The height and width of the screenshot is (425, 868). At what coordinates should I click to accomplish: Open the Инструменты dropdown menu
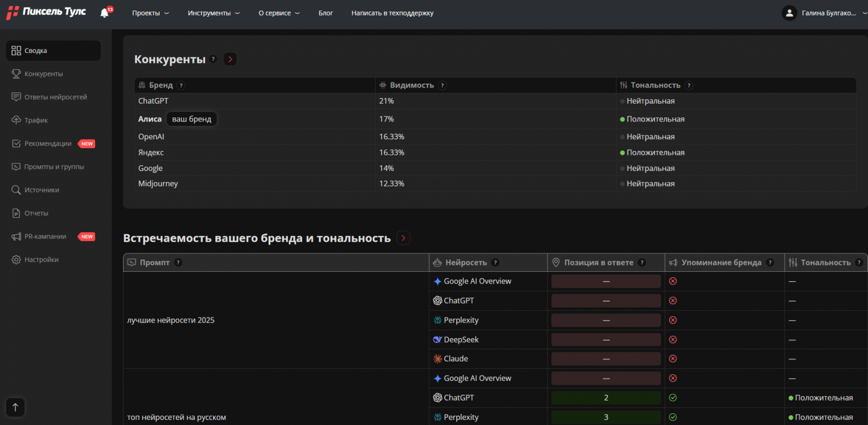(214, 13)
